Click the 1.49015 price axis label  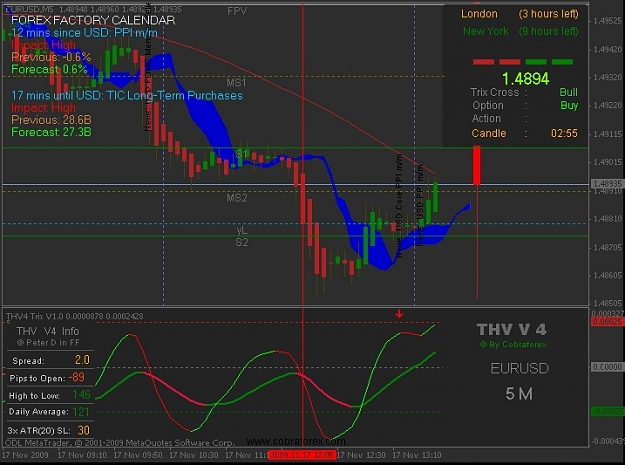[x=607, y=162]
